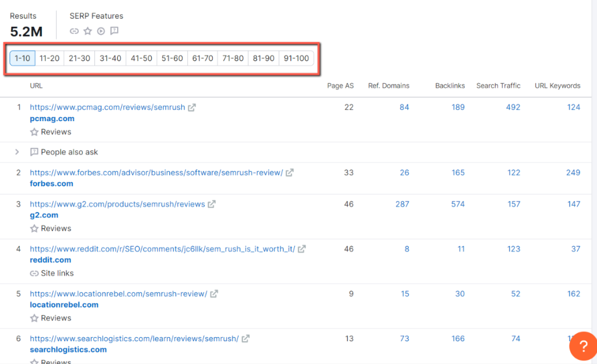Click the People Also Ask speech-bubble icon
This screenshot has height=364, width=597.
click(x=114, y=31)
